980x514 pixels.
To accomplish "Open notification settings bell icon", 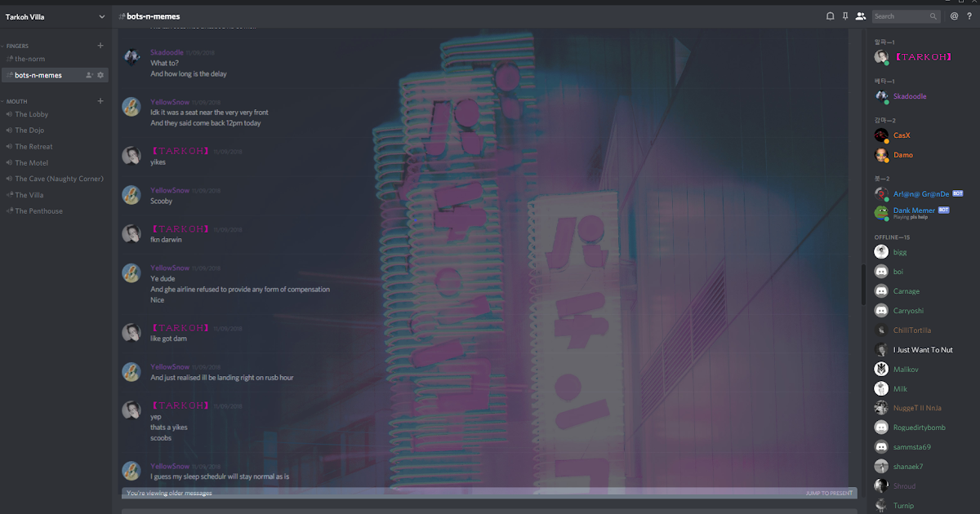I will [x=831, y=16].
